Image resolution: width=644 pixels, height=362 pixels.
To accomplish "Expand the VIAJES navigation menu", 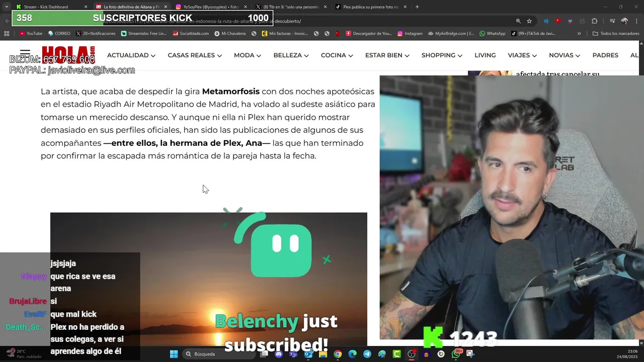I will pyautogui.click(x=522, y=55).
